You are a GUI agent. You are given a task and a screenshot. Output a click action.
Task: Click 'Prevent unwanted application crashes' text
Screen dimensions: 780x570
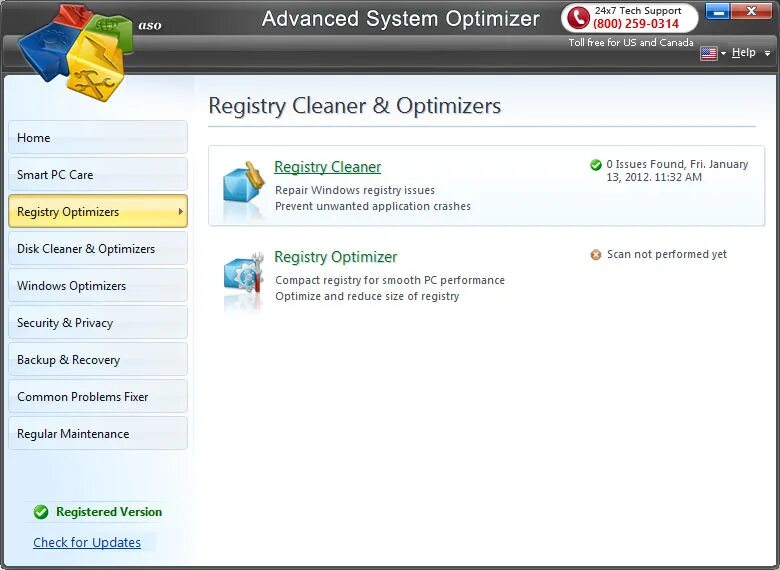coord(373,206)
